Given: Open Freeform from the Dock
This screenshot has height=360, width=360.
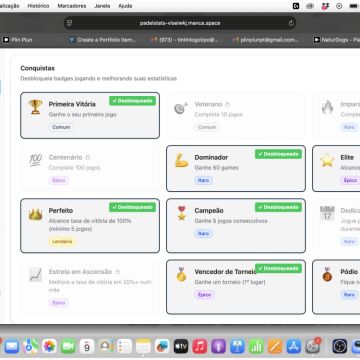Looking at the screenshot, I should pyautogui.click(x=162, y=347).
